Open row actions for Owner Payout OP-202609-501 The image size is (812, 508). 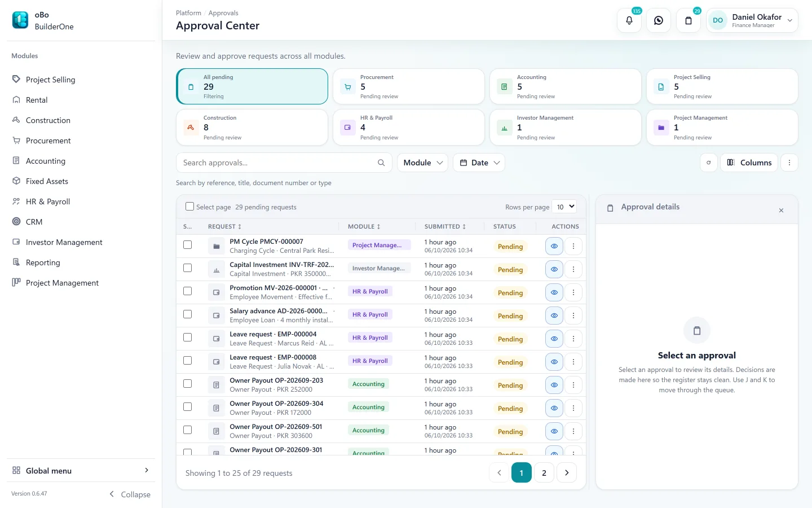(573, 431)
